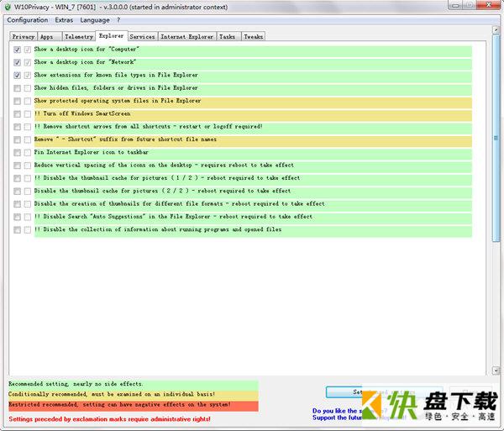Click text Show extensions for known file types

116,75
